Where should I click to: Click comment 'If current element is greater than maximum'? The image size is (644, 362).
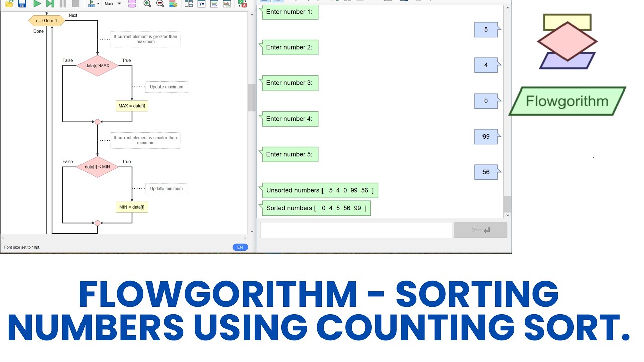point(145,39)
